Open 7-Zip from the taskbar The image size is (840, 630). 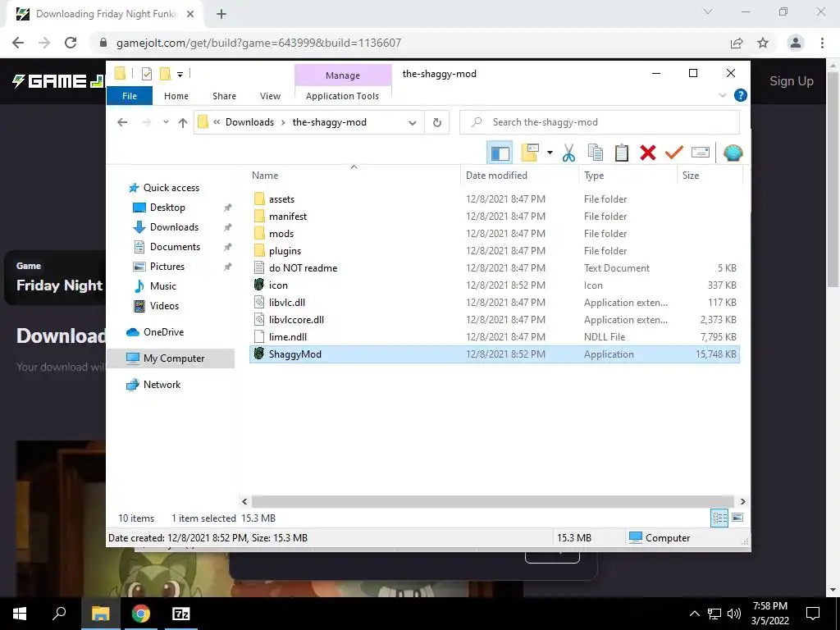181,614
